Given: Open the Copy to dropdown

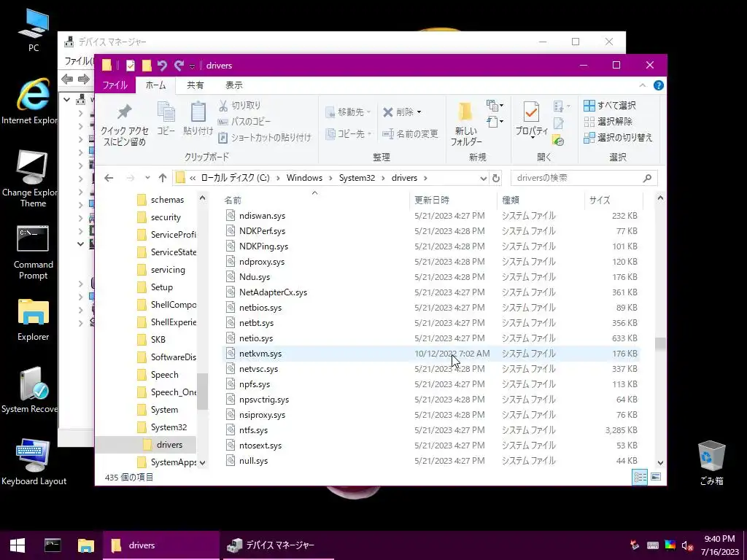Looking at the screenshot, I should 348,134.
